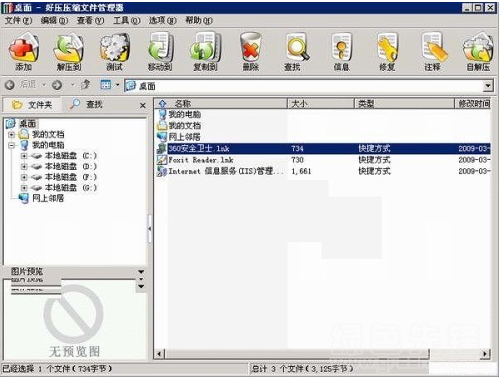This screenshot has width=499, height=379.
Task: Select 本地磁盘 (G:) in folder tree
Action: coord(71,188)
